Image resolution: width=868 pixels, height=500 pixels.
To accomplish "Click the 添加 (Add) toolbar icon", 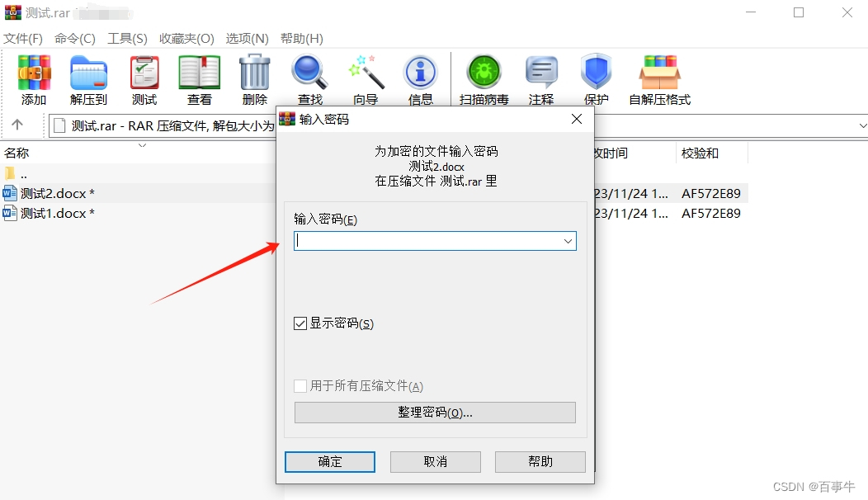I will 34,73.
